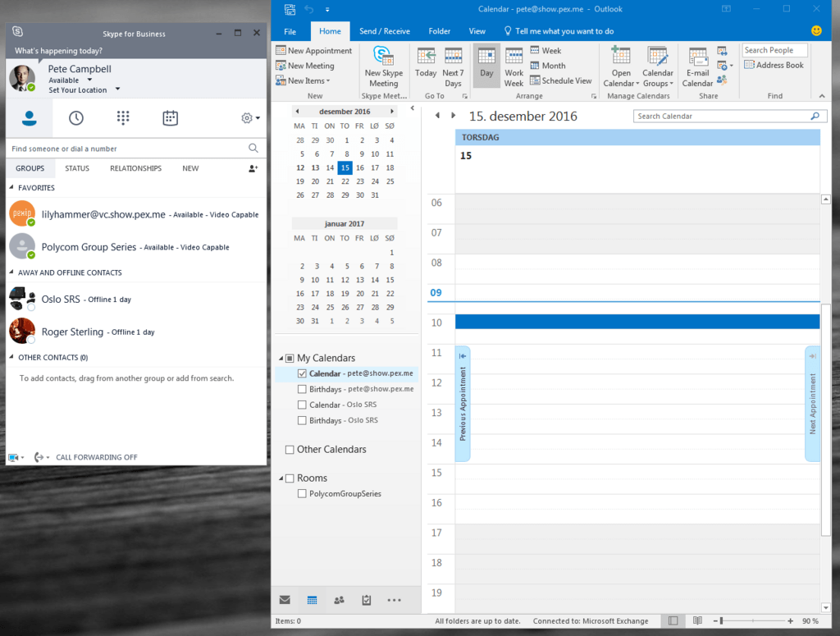This screenshot has height=636, width=840.
Task: Go to previous day arrow
Action: pyautogui.click(x=438, y=116)
